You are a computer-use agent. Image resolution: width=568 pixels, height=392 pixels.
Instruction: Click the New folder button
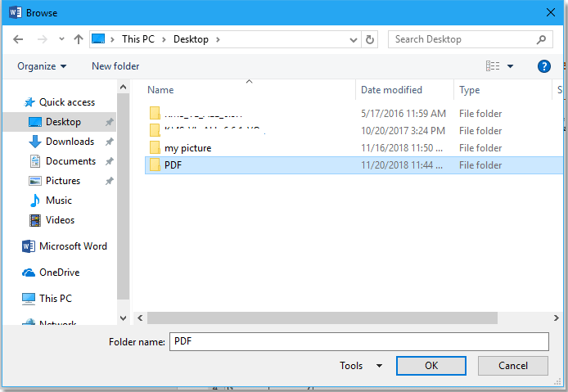(115, 66)
